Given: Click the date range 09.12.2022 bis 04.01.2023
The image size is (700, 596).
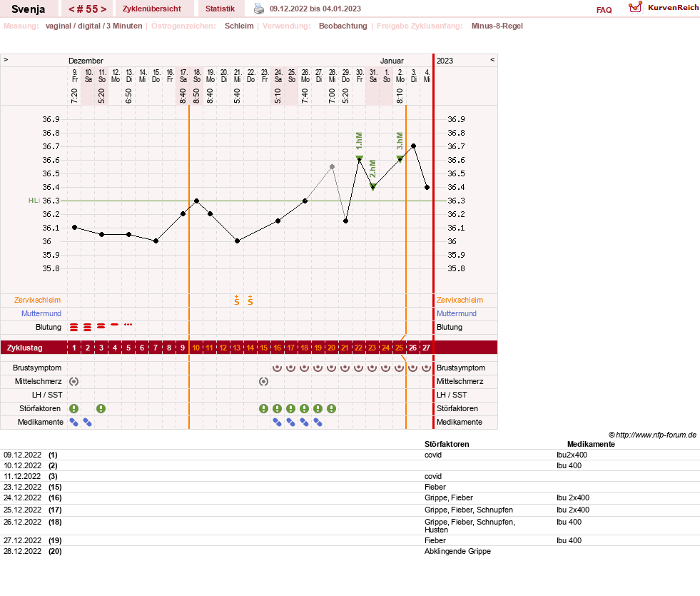Looking at the screenshot, I should pos(315,9).
